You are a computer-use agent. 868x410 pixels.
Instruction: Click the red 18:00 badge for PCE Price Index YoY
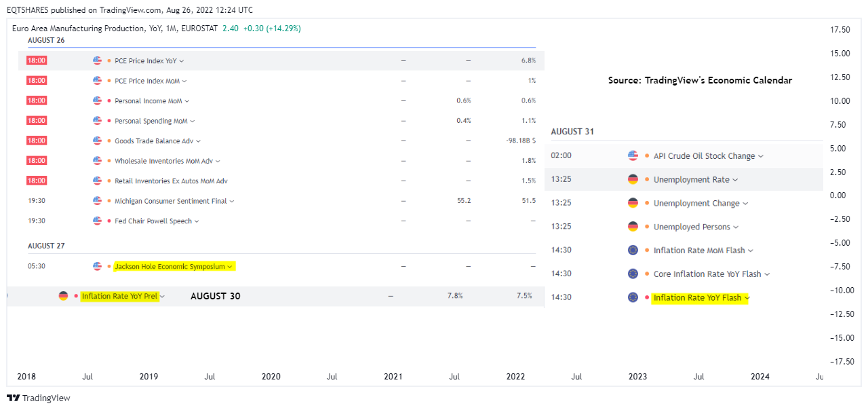click(x=36, y=60)
